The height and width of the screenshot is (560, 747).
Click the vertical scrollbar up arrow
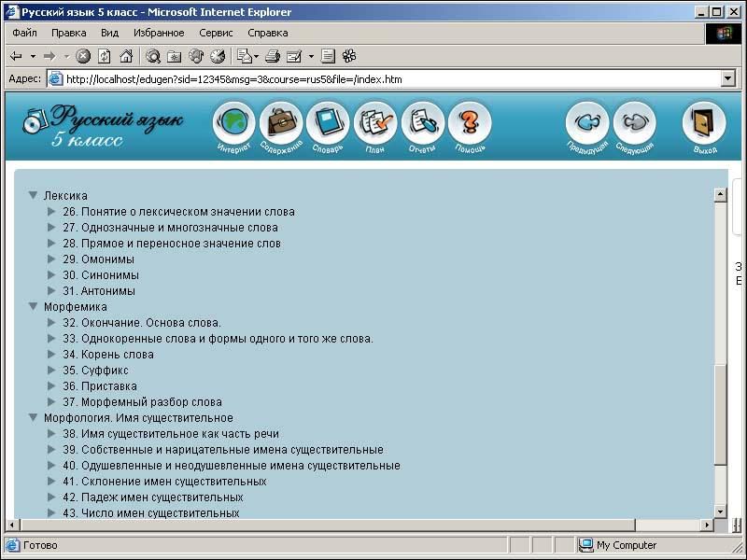(x=720, y=195)
